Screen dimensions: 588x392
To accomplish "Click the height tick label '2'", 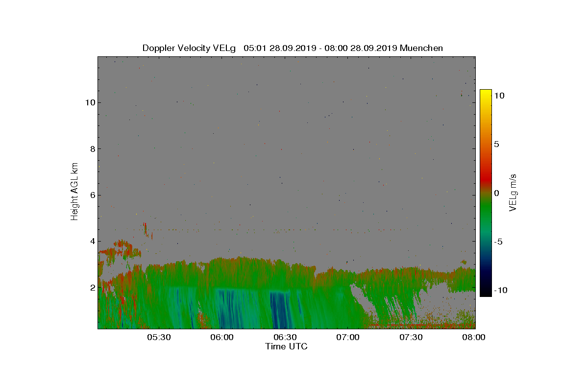I will point(92,287).
